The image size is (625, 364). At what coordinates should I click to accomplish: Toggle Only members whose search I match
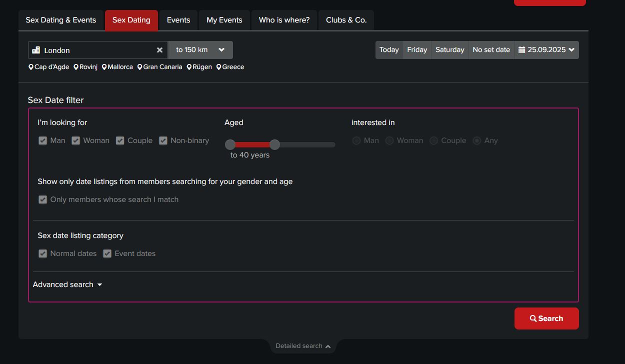[42, 199]
